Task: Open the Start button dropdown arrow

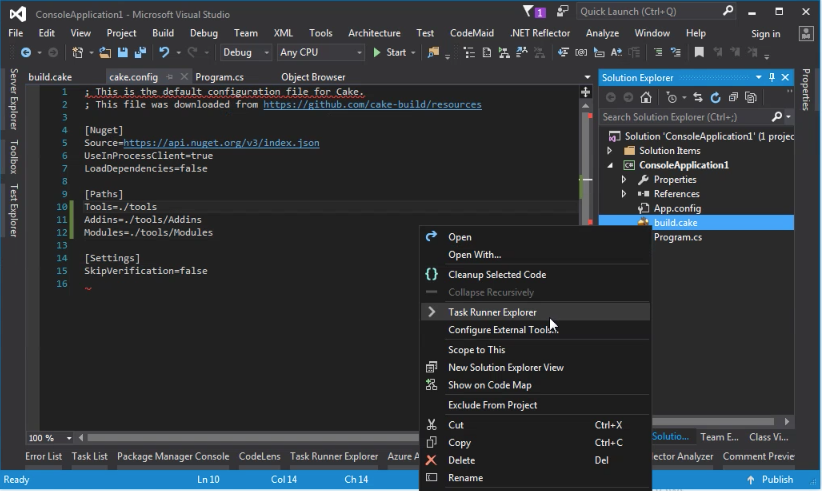Action: pyautogui.click(x=413, y=53)
